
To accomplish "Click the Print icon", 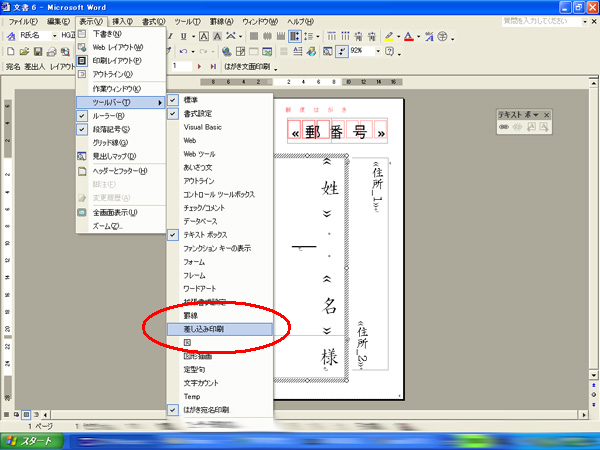I will (52, 51).
